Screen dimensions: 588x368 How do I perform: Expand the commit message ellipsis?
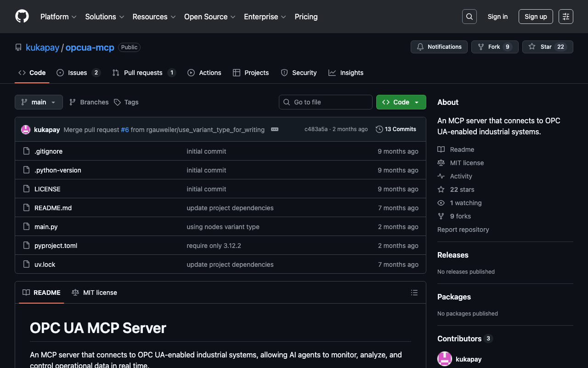(275, 129)
